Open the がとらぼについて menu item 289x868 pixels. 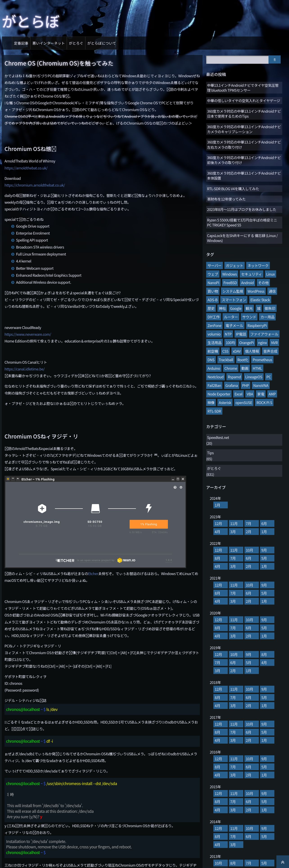[102, 43]
